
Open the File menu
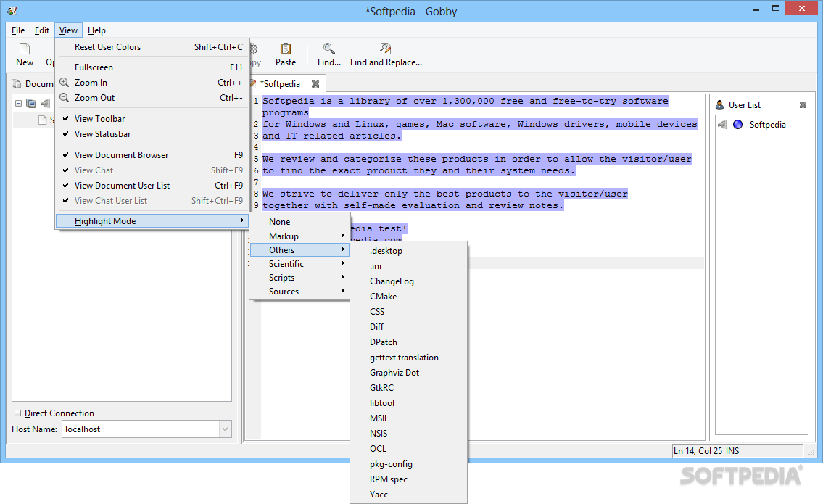[18, 30]
